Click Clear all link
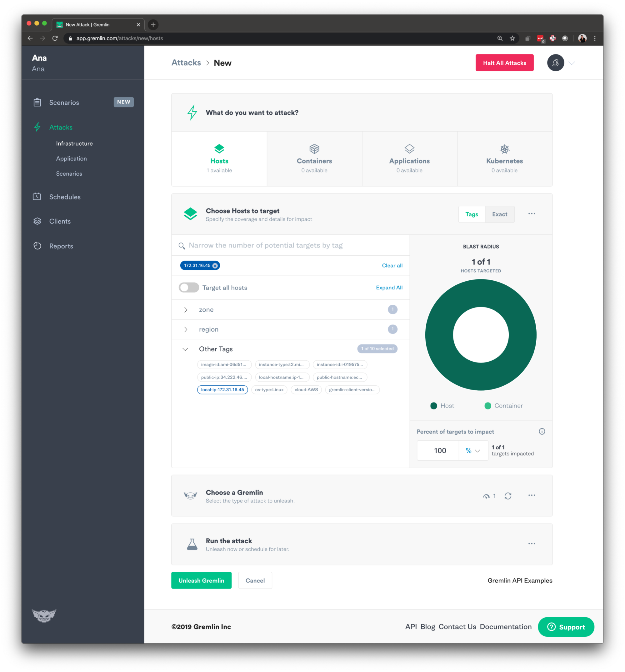This screenshot has height=672, width=625. 392,266
